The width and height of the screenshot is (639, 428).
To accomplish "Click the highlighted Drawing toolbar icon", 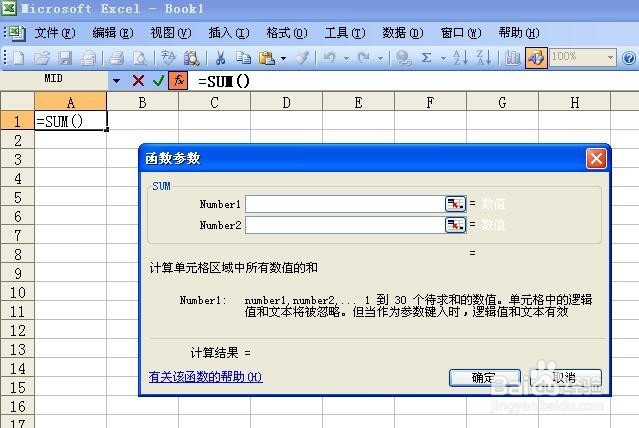I will [536, 58].
